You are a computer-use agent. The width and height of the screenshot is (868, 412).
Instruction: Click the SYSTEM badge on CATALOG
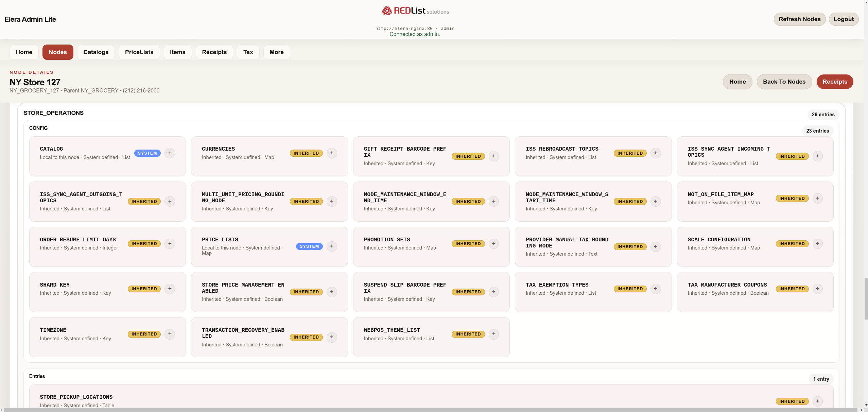[147, 153]
